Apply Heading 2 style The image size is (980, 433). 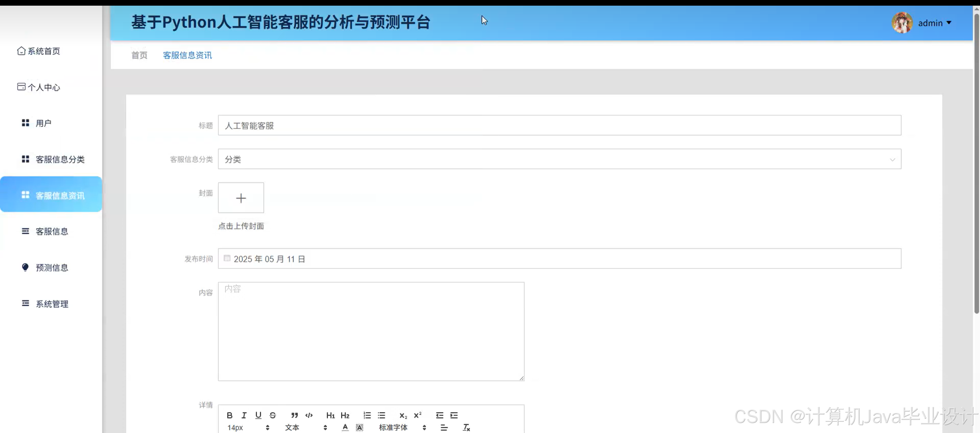point(345,415)
